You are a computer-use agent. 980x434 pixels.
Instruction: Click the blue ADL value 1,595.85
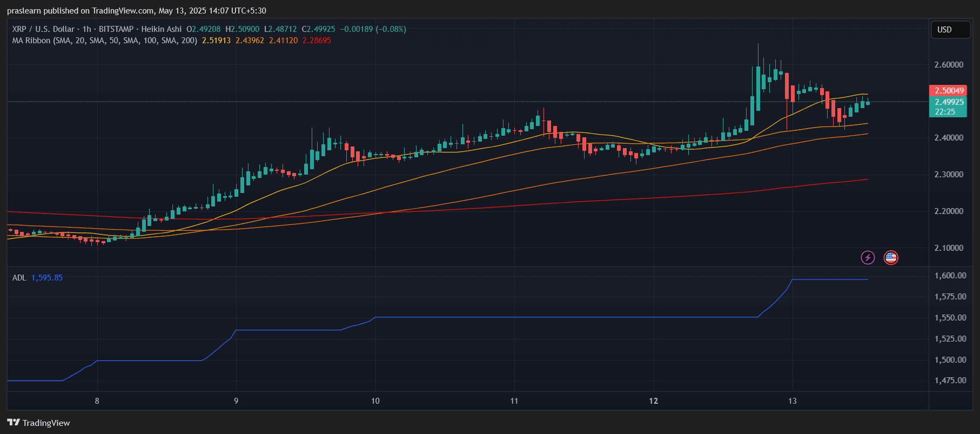[47, 278]
